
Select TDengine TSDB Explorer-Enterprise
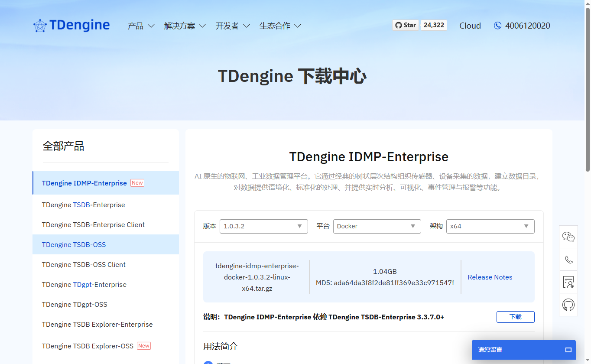click(x=106, y=324)
